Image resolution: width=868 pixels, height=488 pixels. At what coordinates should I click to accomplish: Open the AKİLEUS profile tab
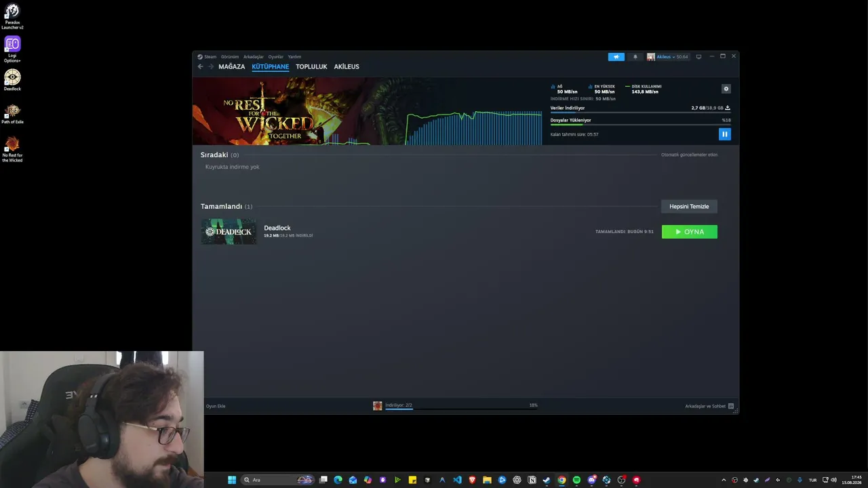click(347, 66)
